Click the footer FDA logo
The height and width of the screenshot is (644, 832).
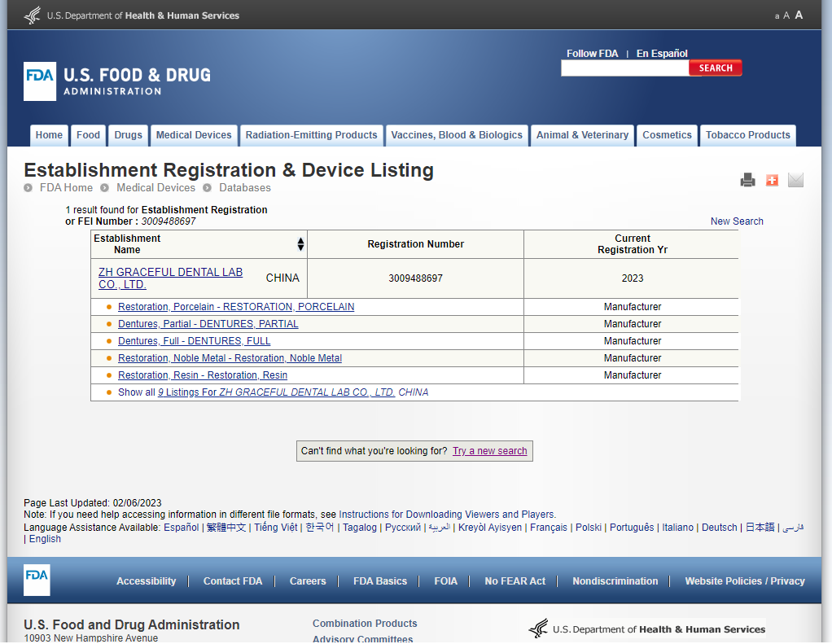tap(37, 580)
